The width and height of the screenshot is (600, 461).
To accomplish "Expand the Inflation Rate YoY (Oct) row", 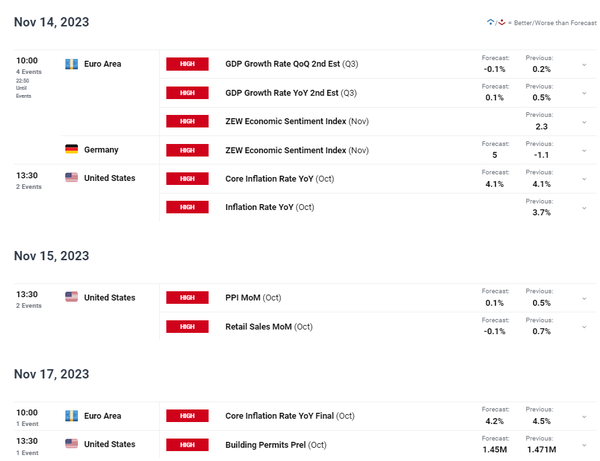I will pyautogui.click(x=583, y=207).
